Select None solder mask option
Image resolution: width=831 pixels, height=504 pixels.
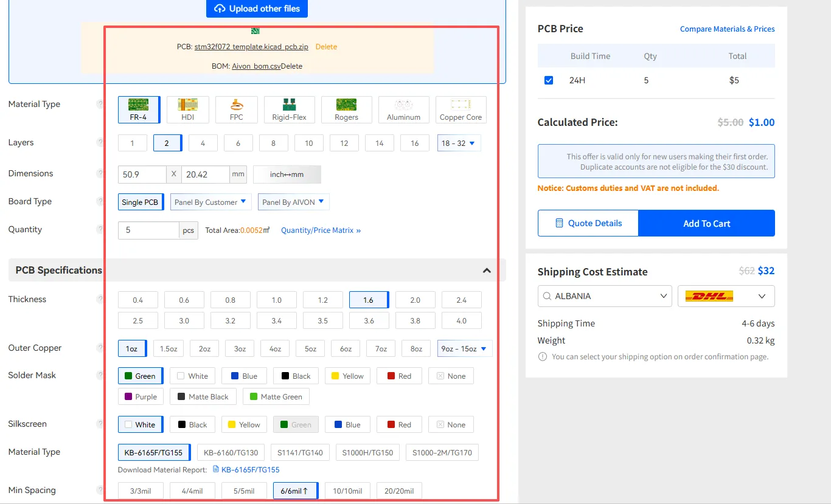click(451, 376)
